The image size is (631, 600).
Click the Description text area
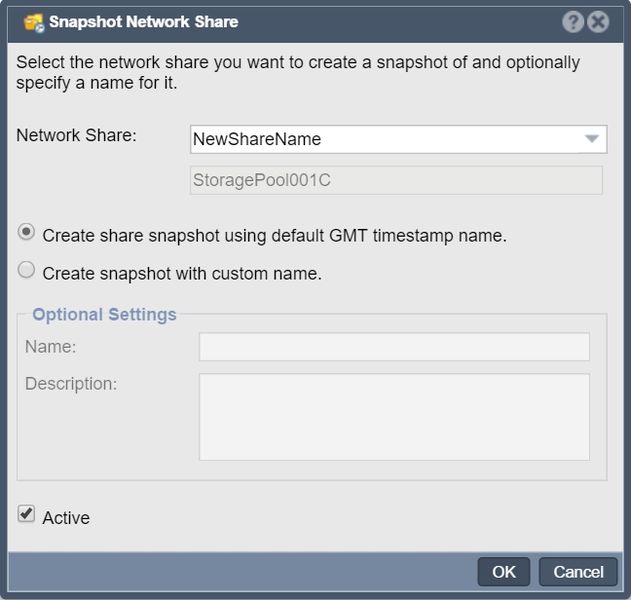coord(394,417)
